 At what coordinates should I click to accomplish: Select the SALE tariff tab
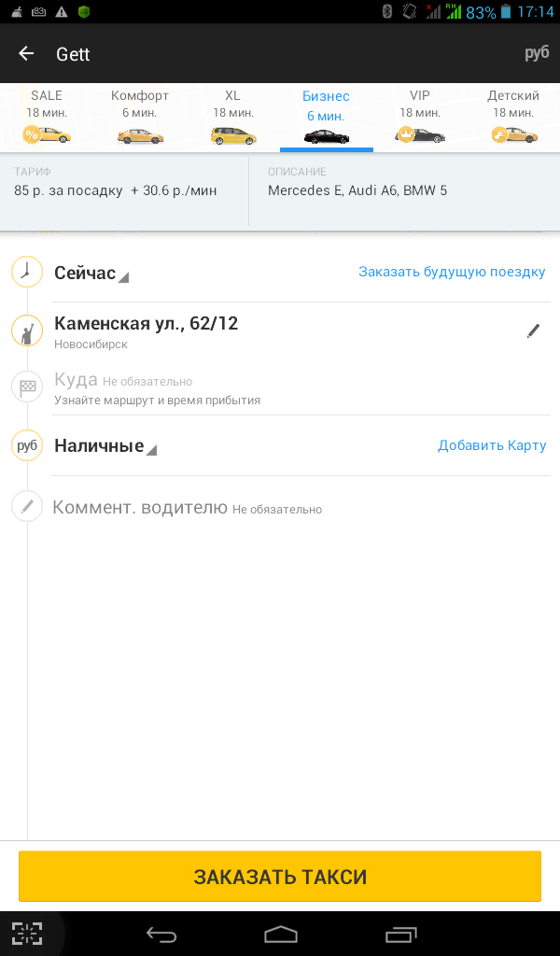pyautogui.click(x=47, y=118)
